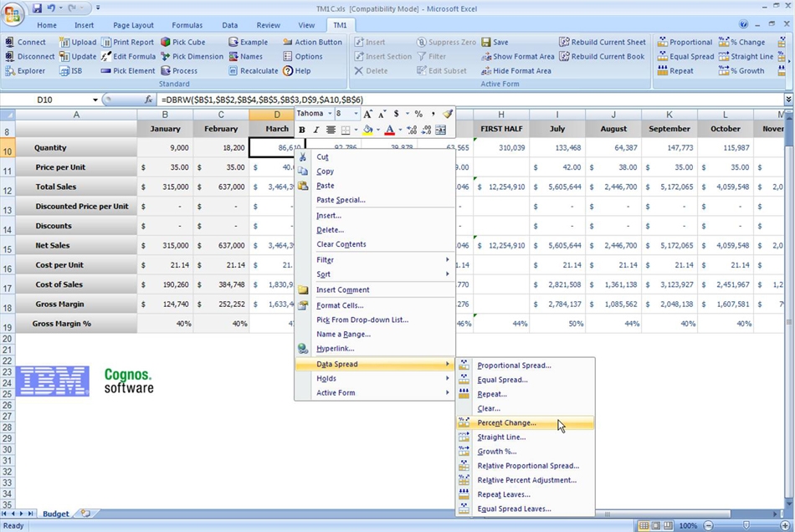Switch to the Home ribbon tab
This screenshot has height=532, width=795.
[47, 25]
